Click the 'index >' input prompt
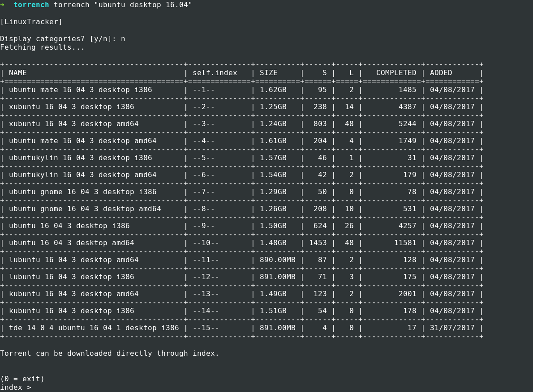 [x=16, y=388]
